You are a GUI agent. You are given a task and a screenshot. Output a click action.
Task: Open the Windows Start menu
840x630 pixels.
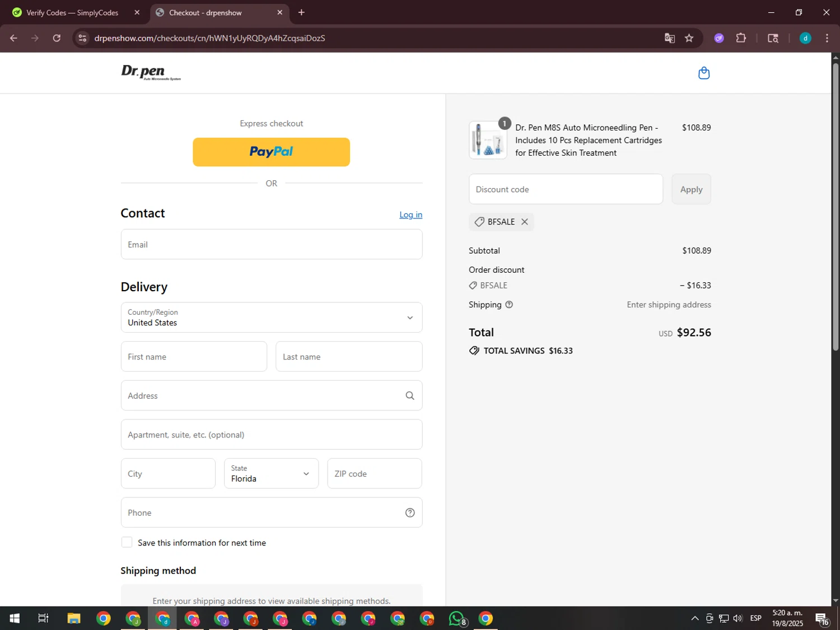point(15,618)
